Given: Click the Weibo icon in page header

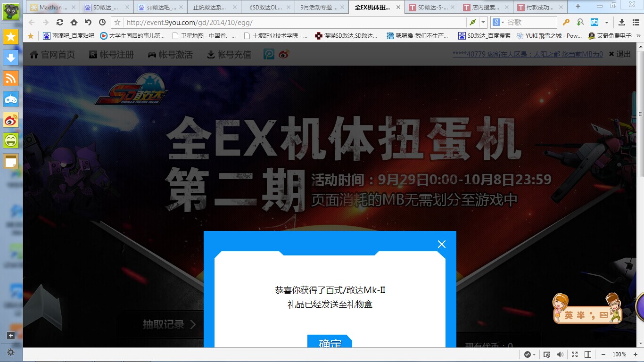Looking at the screenshot, I should click(x=283, y=55).
